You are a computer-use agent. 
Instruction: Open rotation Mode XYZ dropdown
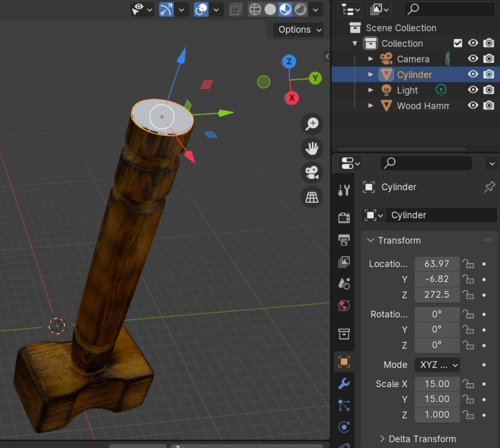click(x=437, y=365)
